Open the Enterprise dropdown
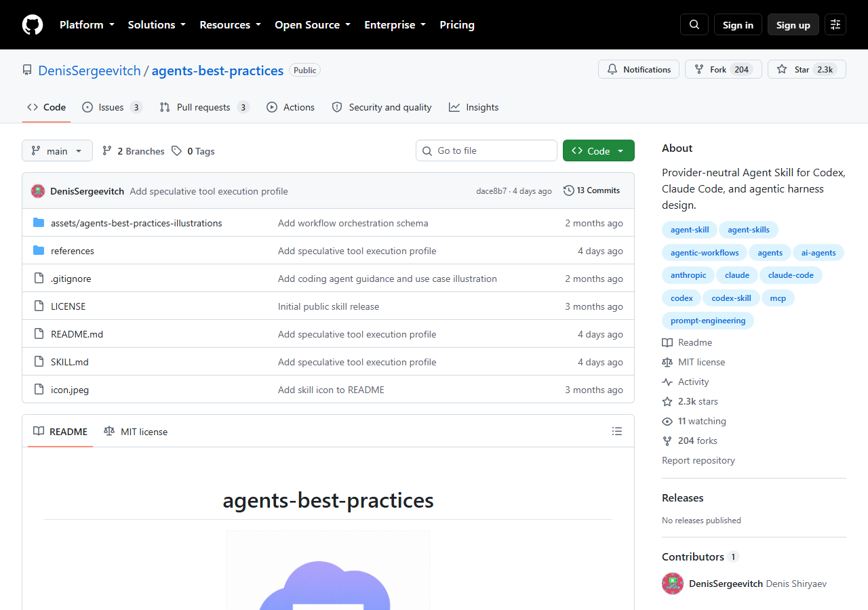This screenshot has height=610, width=868. coord(395,25)
